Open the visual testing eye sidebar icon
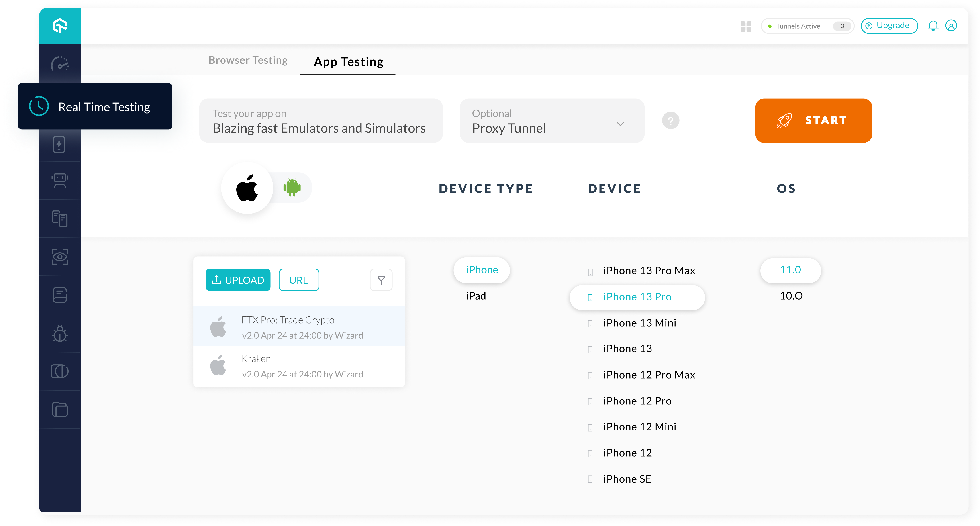The image size is (980, 526). pyautogui.click(x=60, y=257)
